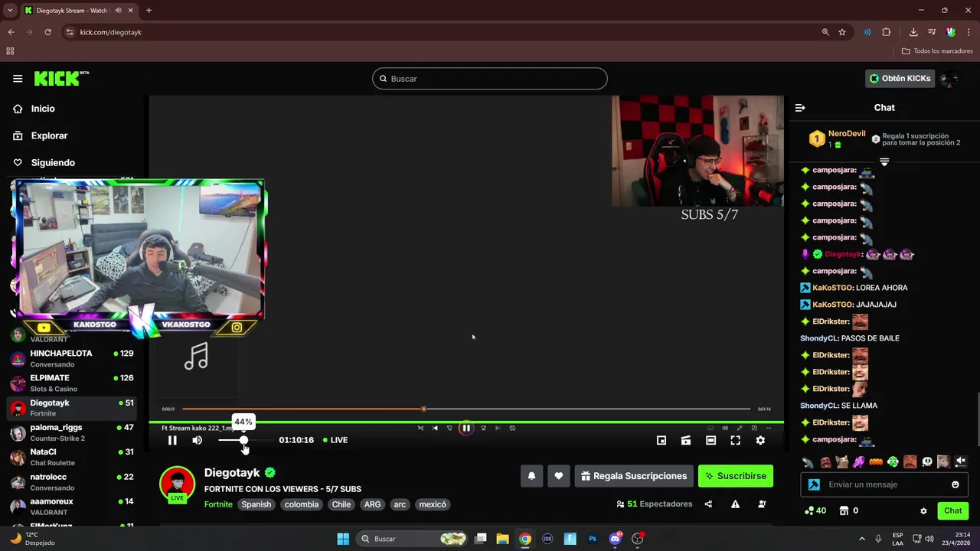The width and height of the screenshot is (980, 551).
Task: Pause the Kick stream player
Action: (172, 440)
